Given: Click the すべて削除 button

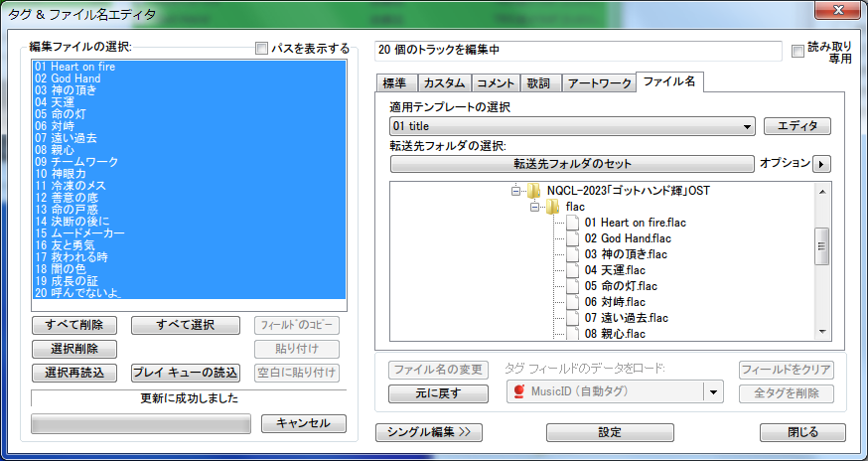Looking at the screenshot, I should click(74, 325).
